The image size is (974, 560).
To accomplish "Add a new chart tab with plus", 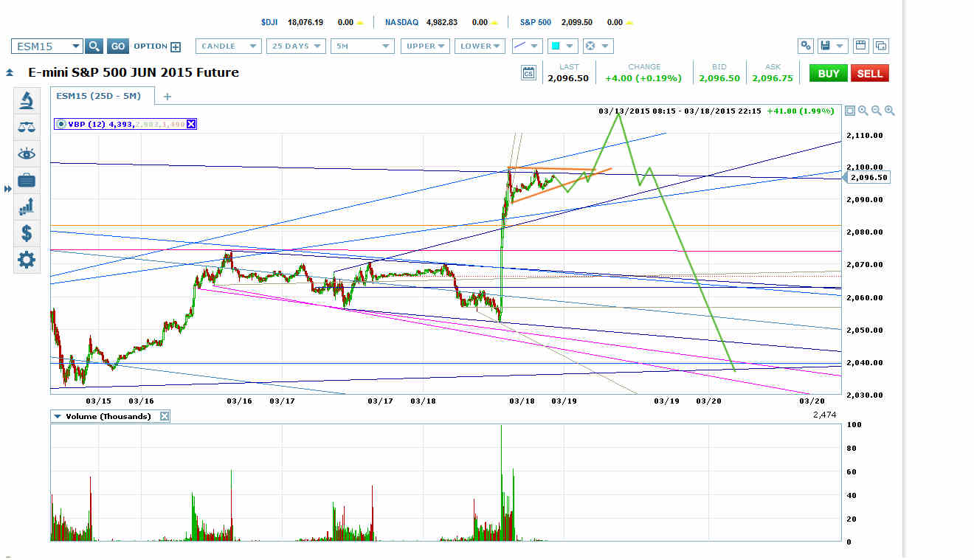I will point(167,96).
